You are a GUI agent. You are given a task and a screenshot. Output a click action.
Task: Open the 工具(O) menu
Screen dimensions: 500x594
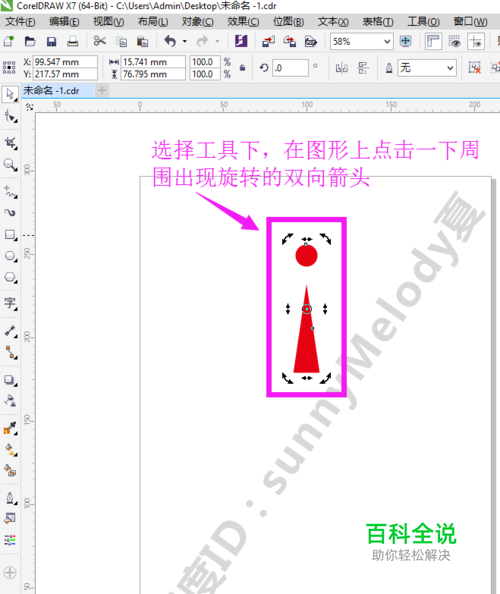423,22
